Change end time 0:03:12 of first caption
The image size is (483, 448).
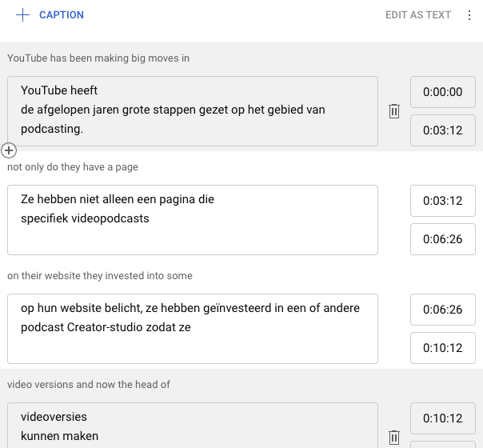pos(443,130)
